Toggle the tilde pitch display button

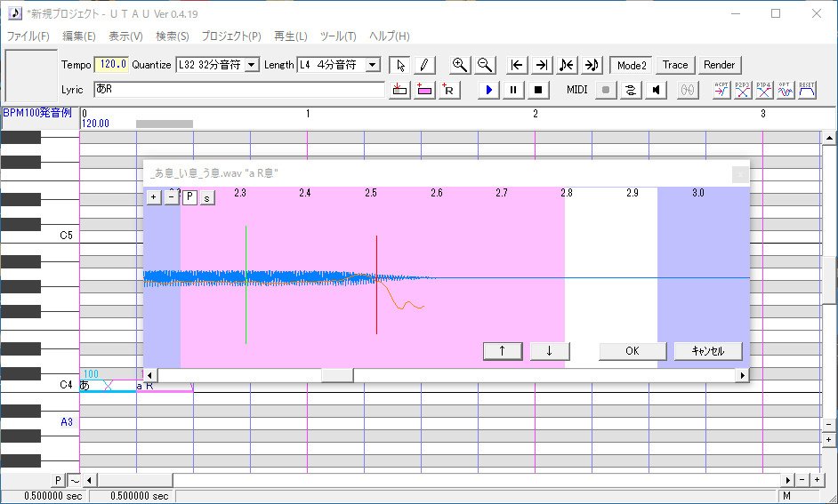pyautogui.click(x=75, y=481)
